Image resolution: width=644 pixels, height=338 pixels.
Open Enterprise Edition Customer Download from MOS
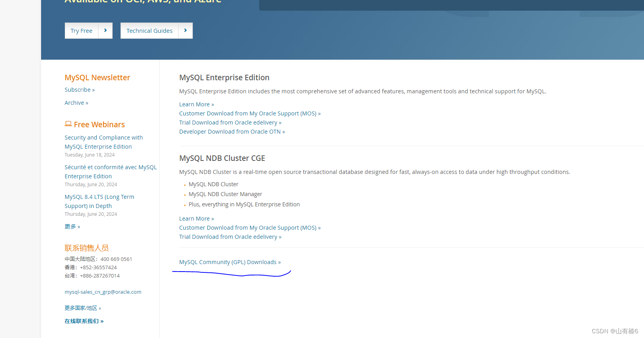pos(250,113)
